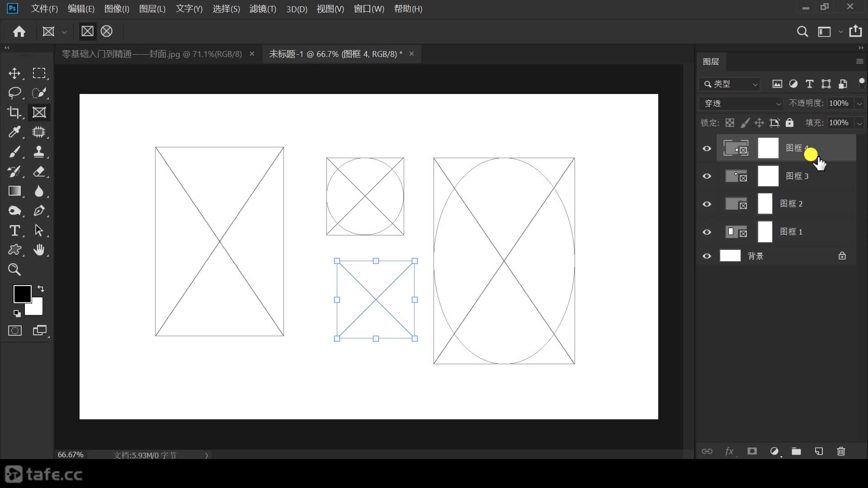The width and height of the screenshot is (868, 488).
Task: Toggle Quick Mask mode
Action: tap(14, 331)
